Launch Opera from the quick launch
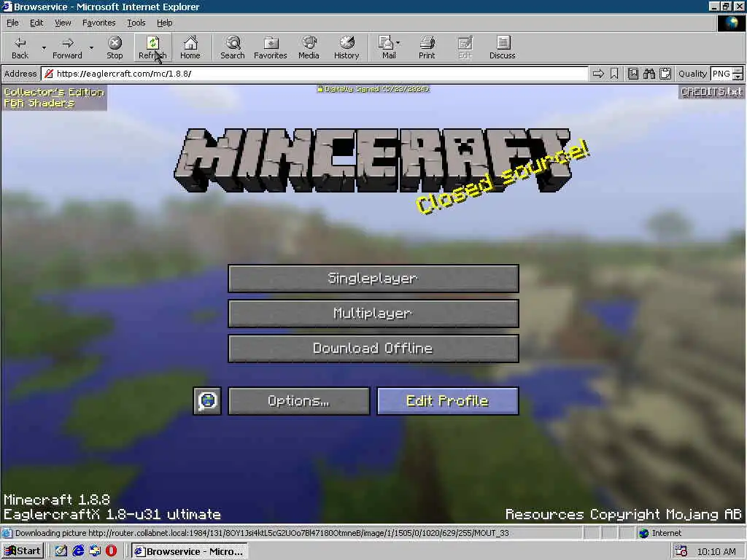Screen dimensions: 747x560 click(x=111, y=551)
